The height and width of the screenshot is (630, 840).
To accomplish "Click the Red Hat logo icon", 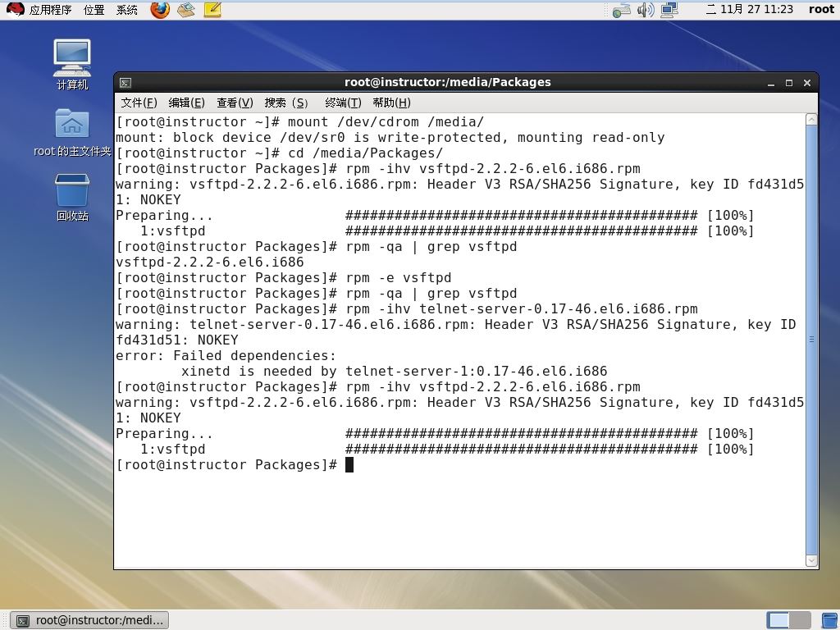I will pos(15,10).
